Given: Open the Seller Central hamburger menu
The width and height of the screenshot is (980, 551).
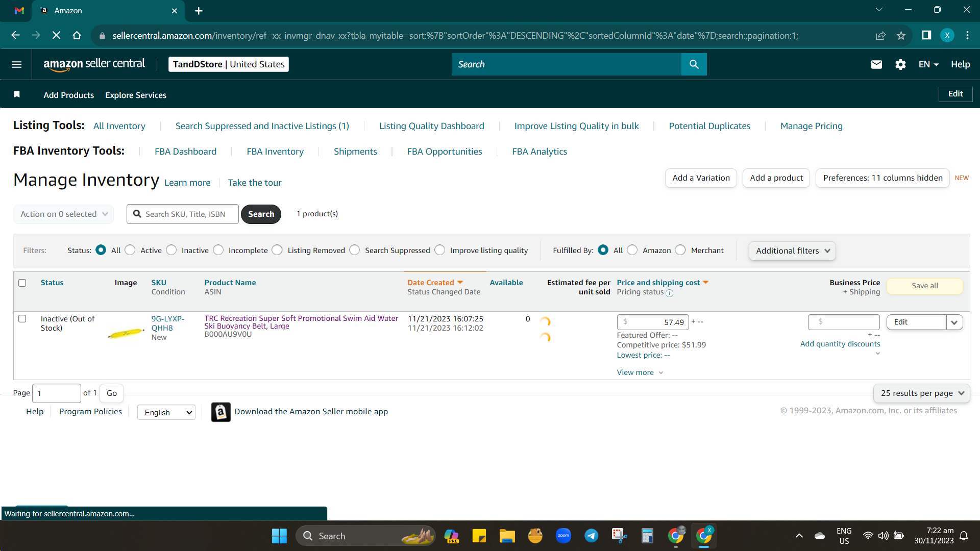Looking at the screenshot, I should click(16, 64).
